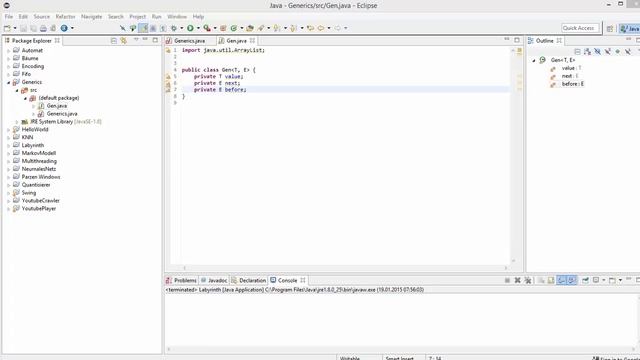
Task: Toggle Block Selection Mode in the toolbar
Action: click(x=153, y=28)
